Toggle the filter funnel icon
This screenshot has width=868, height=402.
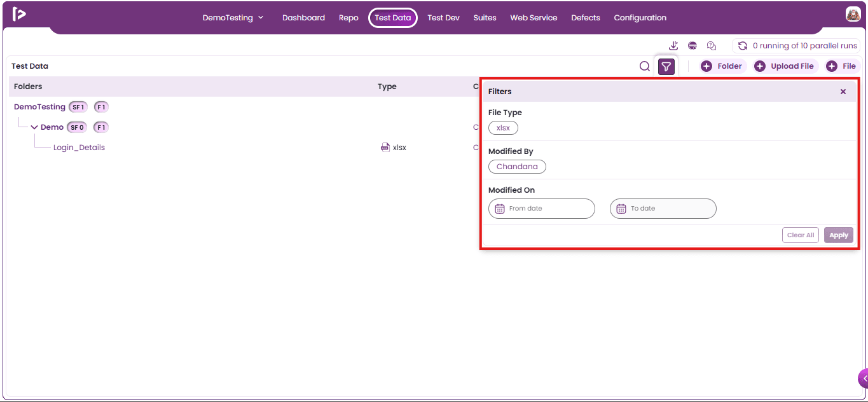[666, 66]
